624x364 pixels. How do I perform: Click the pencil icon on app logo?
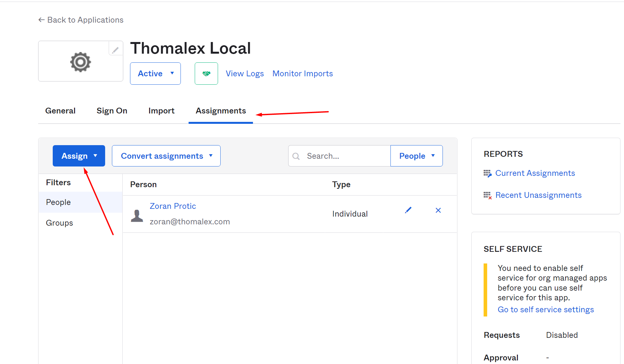coord(115,50)
